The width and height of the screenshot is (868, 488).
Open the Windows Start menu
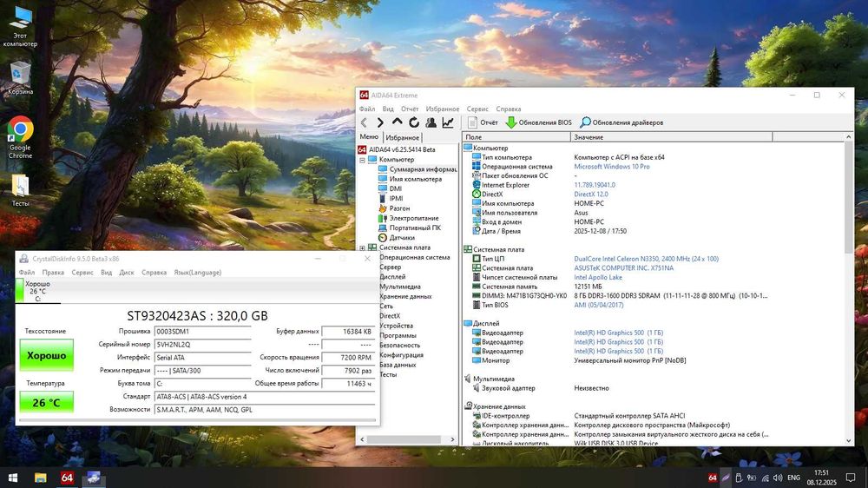tap(13, 478)
